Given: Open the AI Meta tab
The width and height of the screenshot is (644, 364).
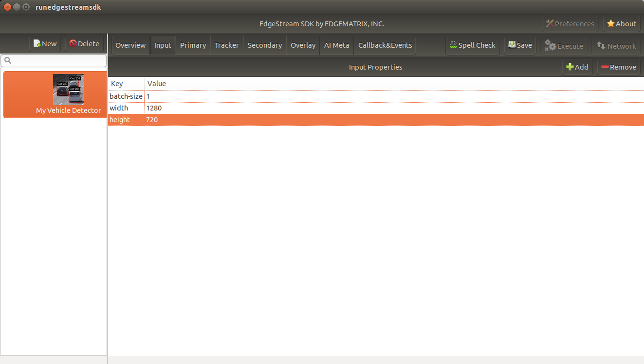Looking at the screenshot, I should pos(337,45).
